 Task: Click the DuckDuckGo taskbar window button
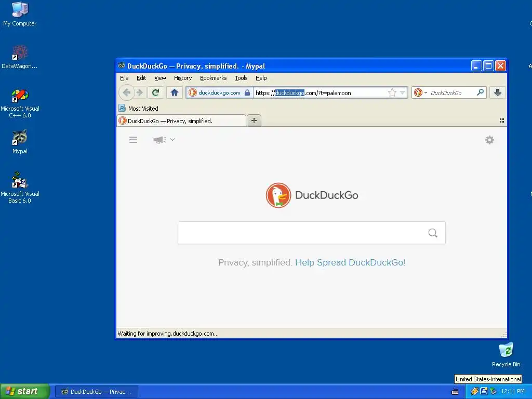(96, 392)
